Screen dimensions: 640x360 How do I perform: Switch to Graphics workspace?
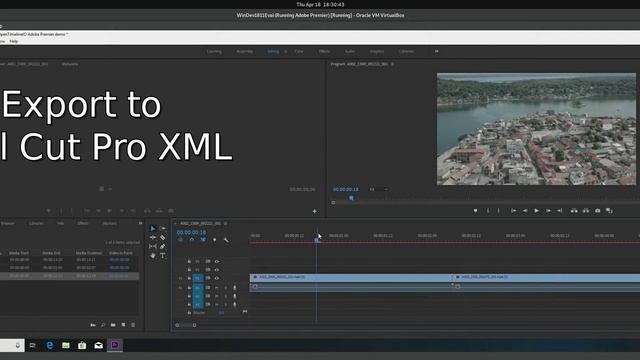pyautogui.click(x=377, y=51)
